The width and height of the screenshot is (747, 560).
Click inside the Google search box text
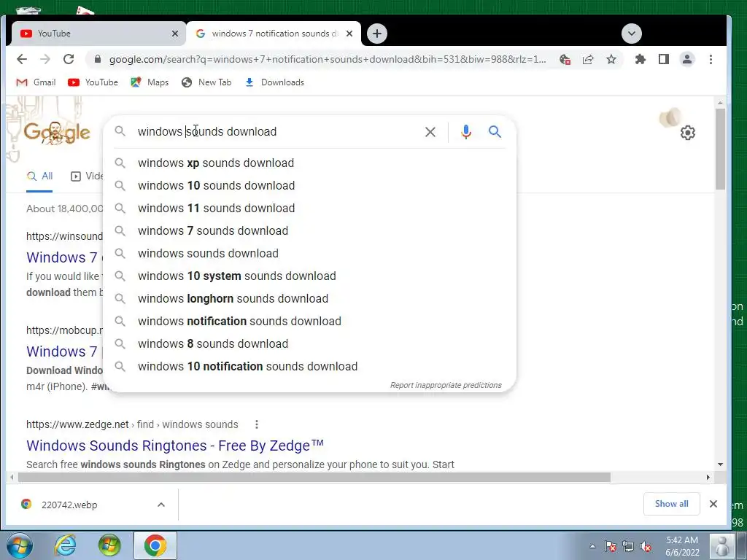[x=206, y=131]
